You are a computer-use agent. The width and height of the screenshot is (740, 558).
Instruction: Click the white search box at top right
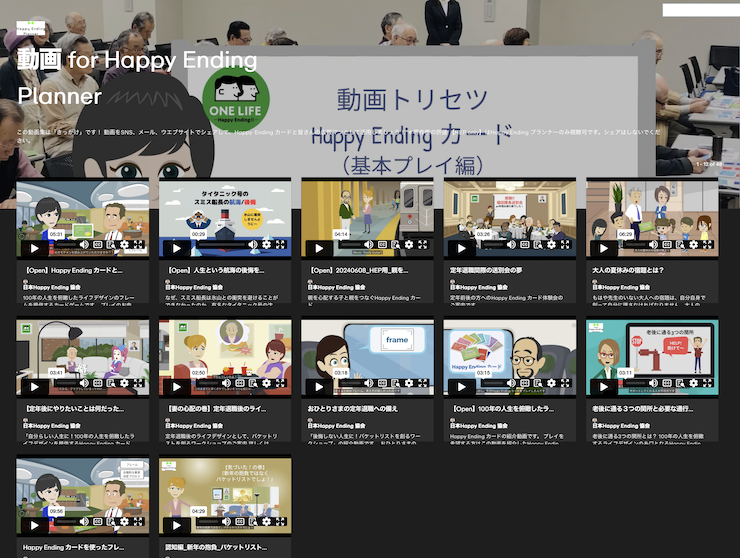(x=701, y=10)
